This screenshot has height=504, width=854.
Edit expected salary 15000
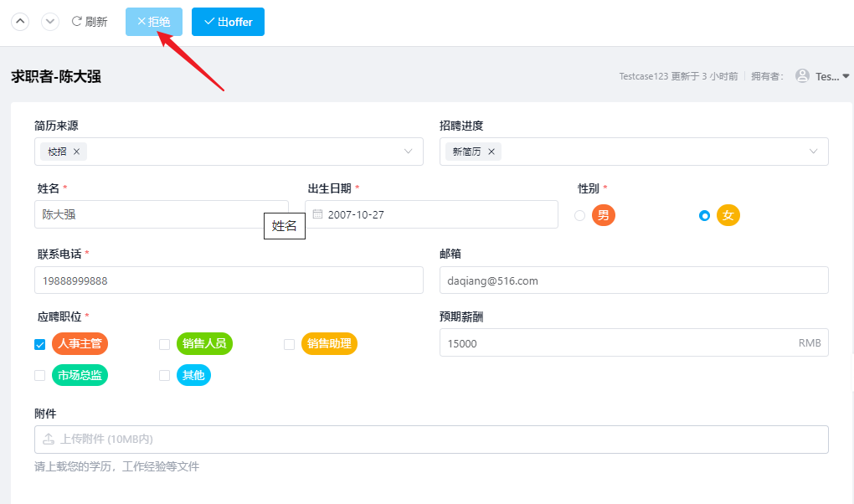(x=634, y=342)
